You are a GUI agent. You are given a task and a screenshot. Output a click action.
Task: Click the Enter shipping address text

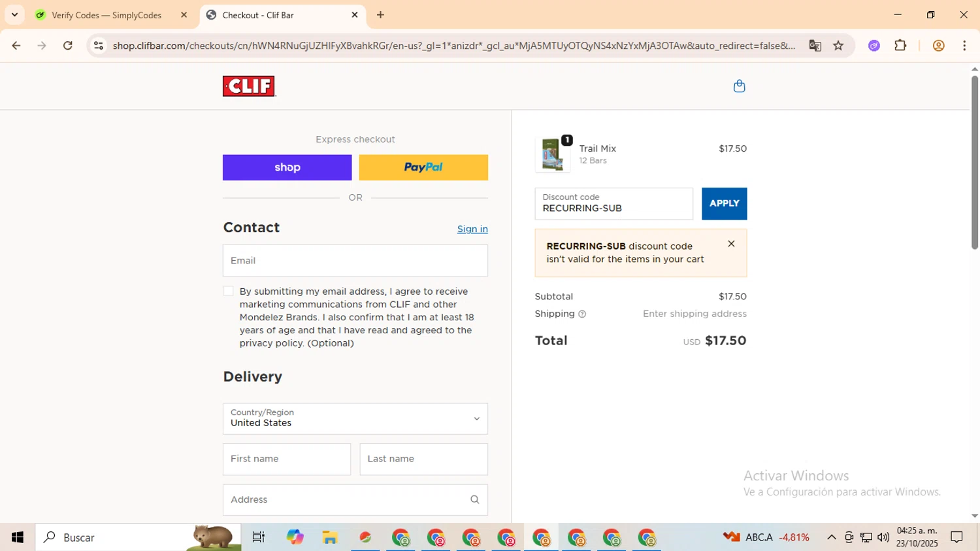694,314
